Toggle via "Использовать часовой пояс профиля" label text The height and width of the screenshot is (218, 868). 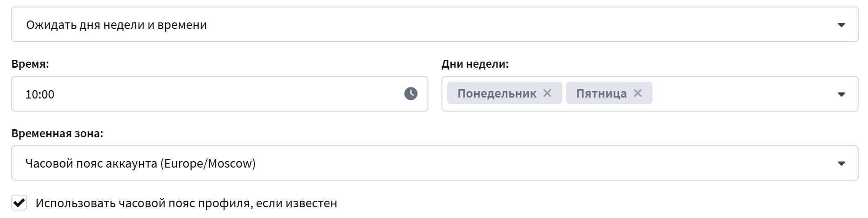(x=186, y=204)
